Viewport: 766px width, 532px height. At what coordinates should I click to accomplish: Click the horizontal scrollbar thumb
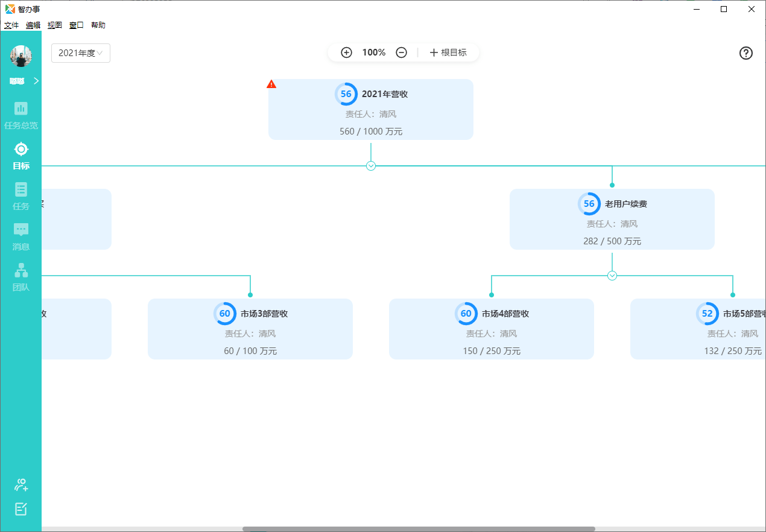419,529
